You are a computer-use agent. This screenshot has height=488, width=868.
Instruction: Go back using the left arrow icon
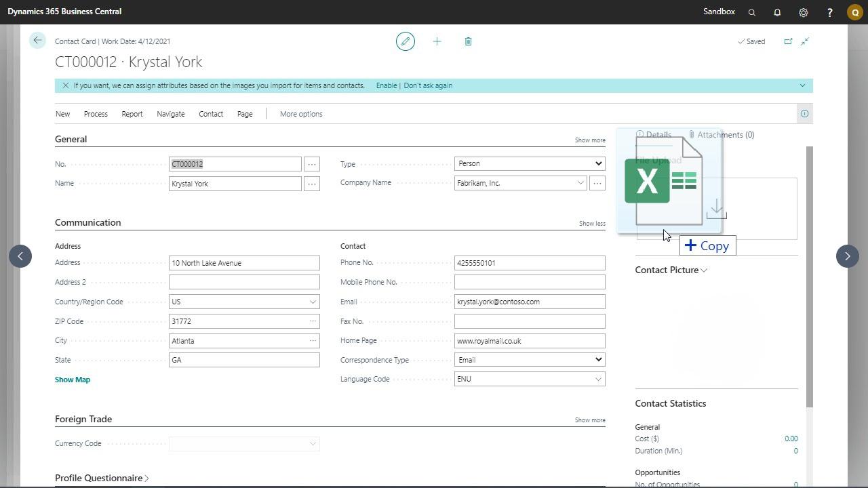(37, 41)
